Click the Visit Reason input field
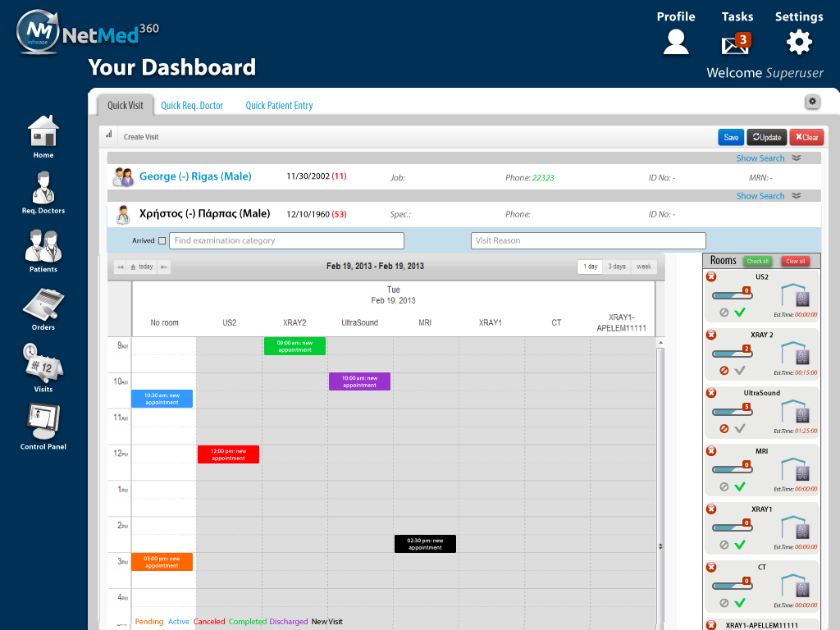Viewport: 840px width, 630px height. coord(588,240)
